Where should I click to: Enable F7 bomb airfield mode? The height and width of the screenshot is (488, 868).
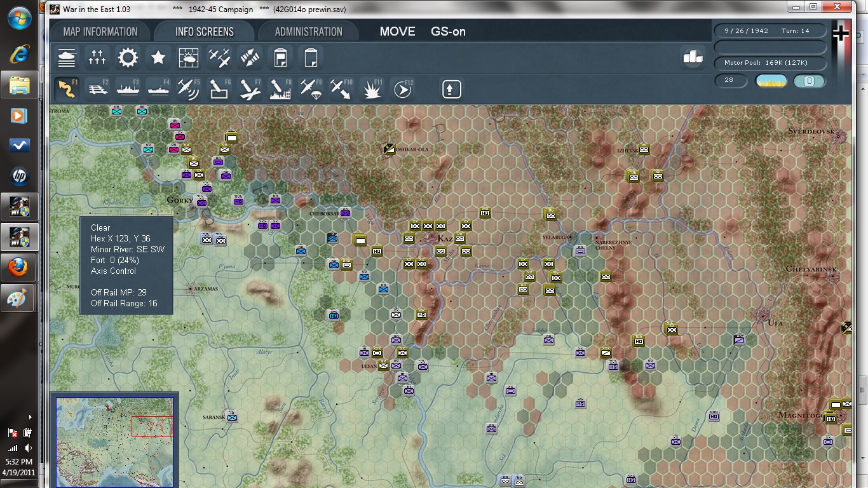coord(250,89)
